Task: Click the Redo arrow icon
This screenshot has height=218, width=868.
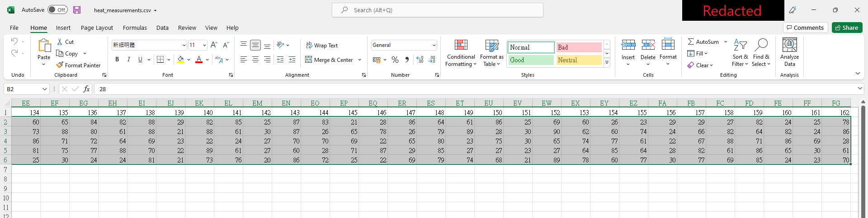Action: coord(14,53)
